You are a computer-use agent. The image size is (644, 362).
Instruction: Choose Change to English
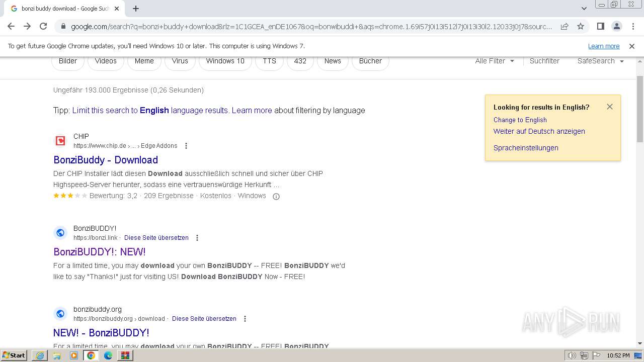tap(520, 120)
